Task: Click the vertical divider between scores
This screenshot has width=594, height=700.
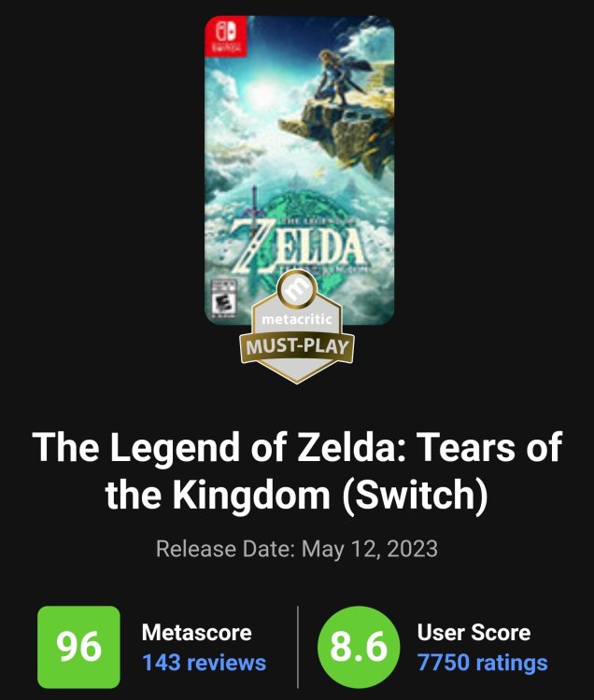Action: [297, 647]
